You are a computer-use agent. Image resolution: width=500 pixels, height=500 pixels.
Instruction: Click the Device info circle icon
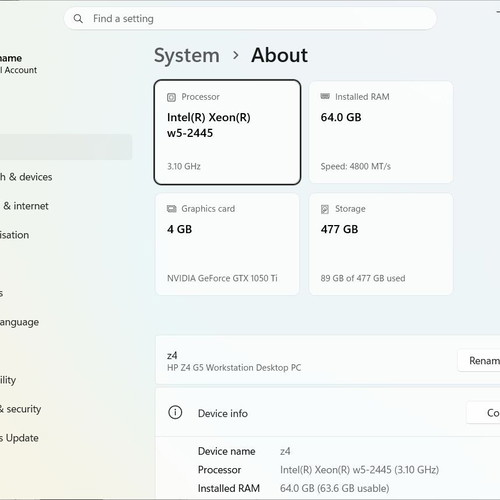click(x=175, y=413)
